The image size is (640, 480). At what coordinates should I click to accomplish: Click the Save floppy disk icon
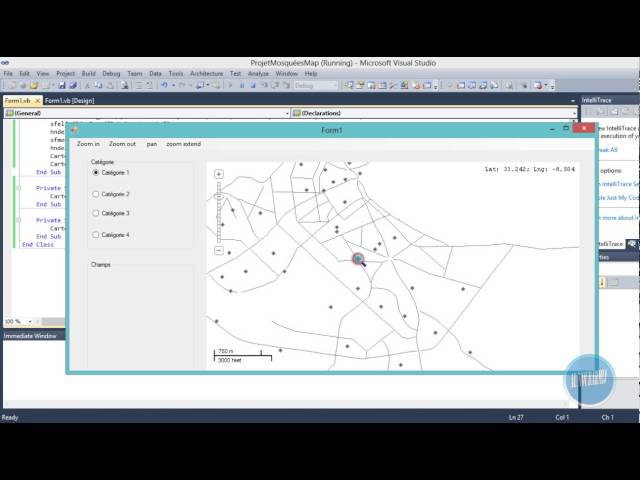(x=62, y=85)
